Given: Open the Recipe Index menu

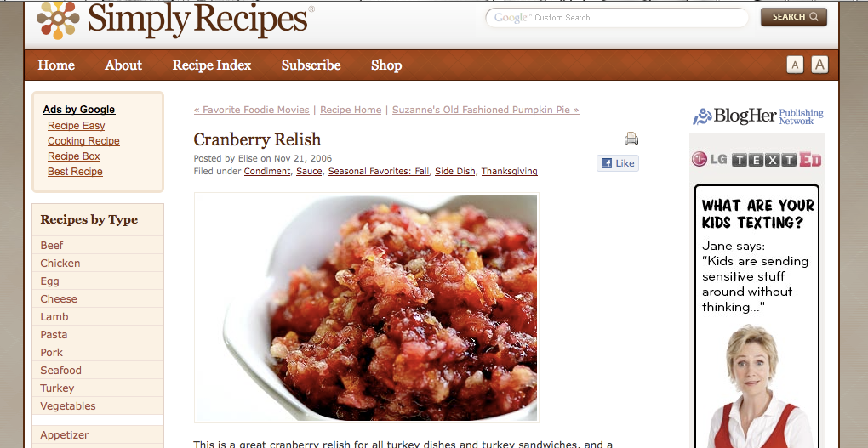Looking at the screenshot, I should [211, 65].
